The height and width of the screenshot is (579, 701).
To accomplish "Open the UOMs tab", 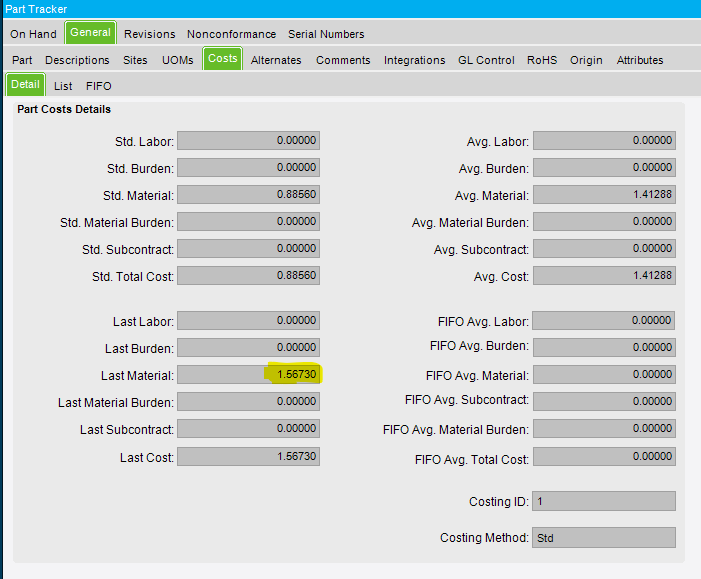I will 177,60.
